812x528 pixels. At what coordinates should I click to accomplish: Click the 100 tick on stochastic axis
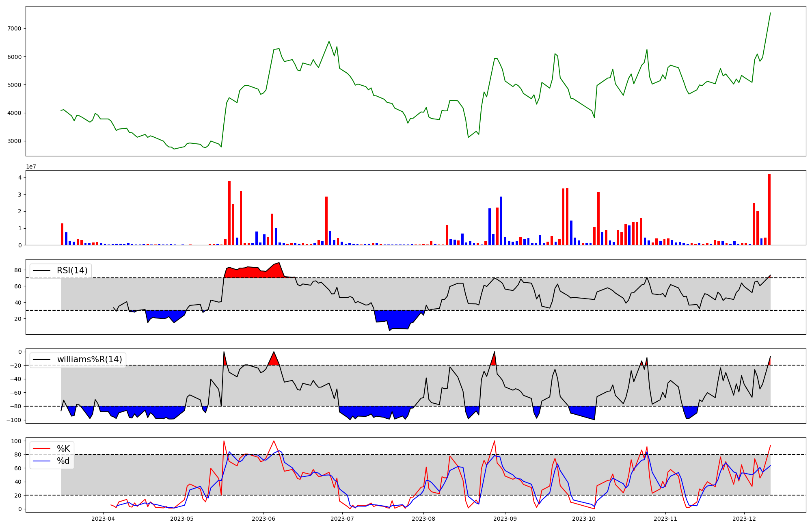pyautogui.click(x=16, y=441)
